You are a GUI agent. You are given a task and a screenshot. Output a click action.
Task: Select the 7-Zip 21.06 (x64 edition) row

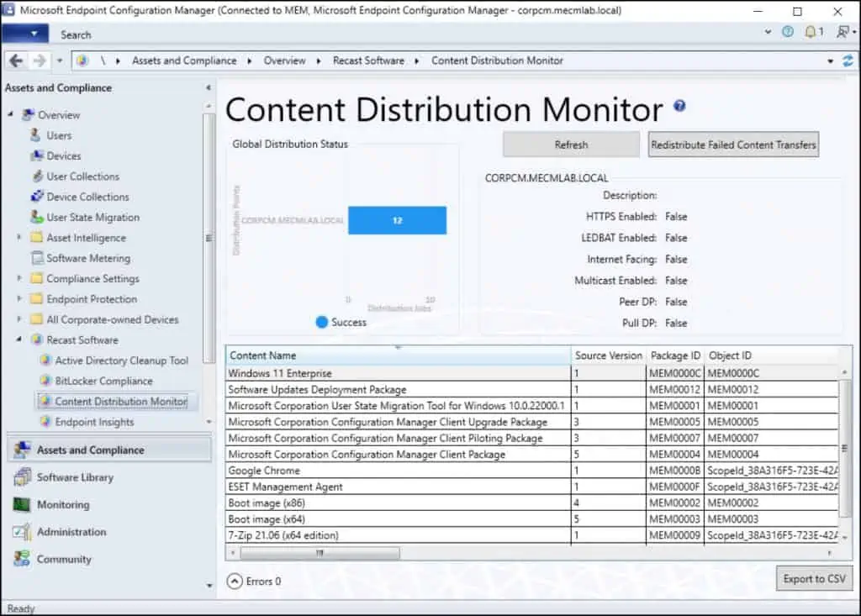(531, 535)
